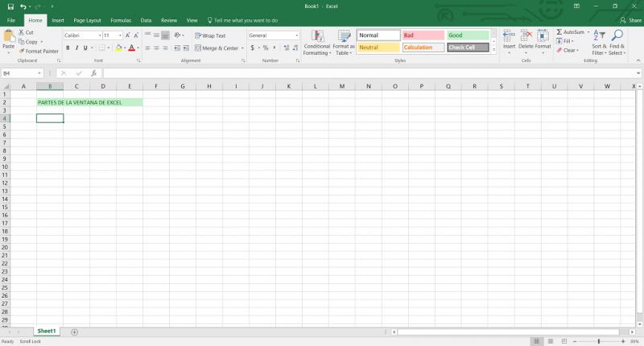The width and height of the screenshot is (644, 346).
Task: Click the zoom slider in the status bar
Action: (x=599, y=341)
